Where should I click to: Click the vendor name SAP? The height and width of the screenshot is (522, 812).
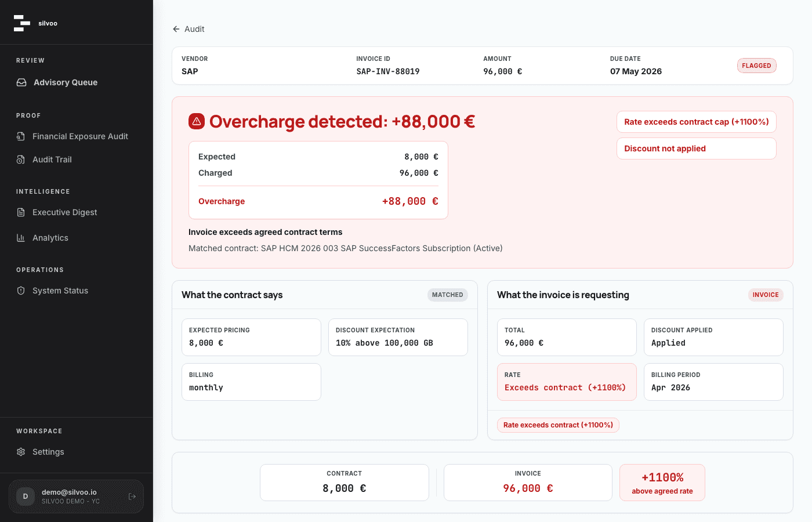190,71
